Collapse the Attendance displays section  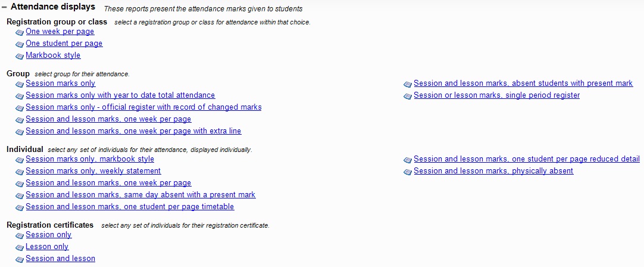coord(4,7)
